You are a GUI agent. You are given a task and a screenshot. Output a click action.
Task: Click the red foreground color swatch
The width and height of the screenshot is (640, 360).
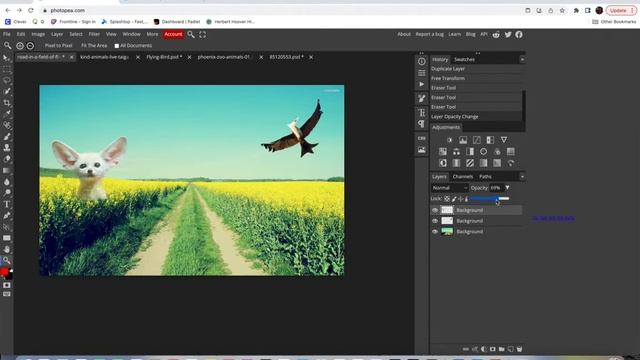point(4,272)
